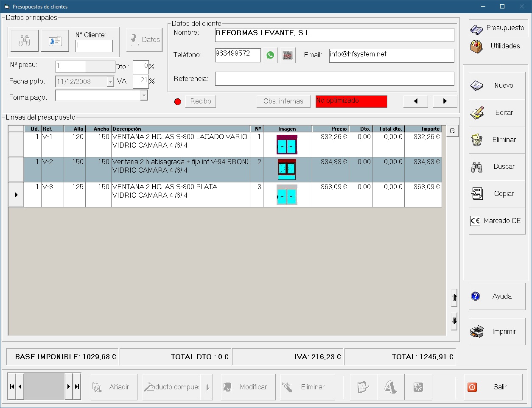Select the Copiar button
The width and height of the screenshot is (532, 408).
pos(497,194)
